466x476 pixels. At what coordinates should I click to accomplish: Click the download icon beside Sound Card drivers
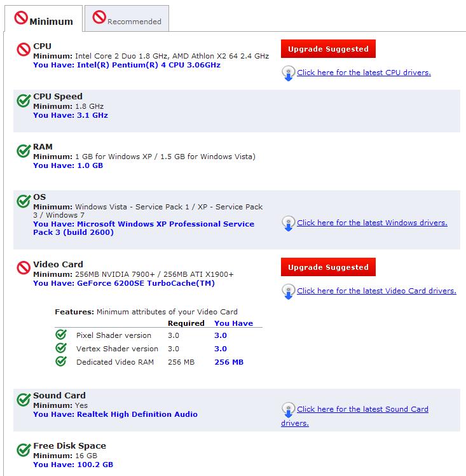pos(288,410)
